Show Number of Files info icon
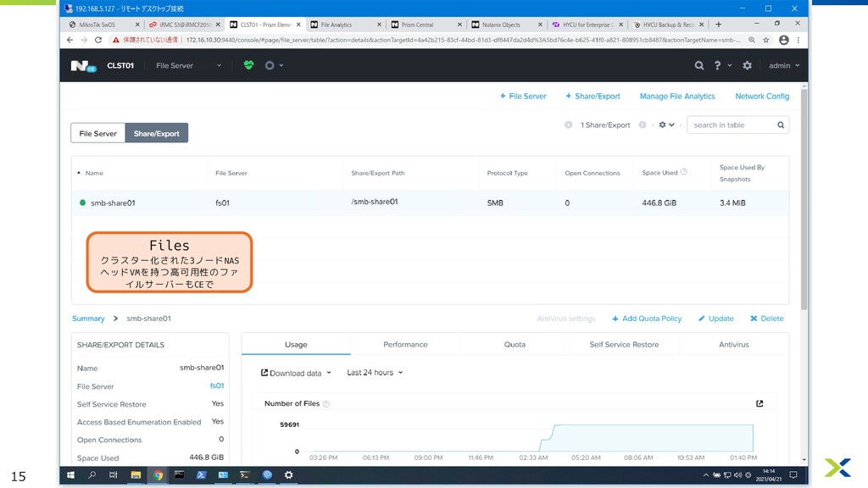This screenshot has width=868, height=488. pyautogui.click(x=326, y=404)
